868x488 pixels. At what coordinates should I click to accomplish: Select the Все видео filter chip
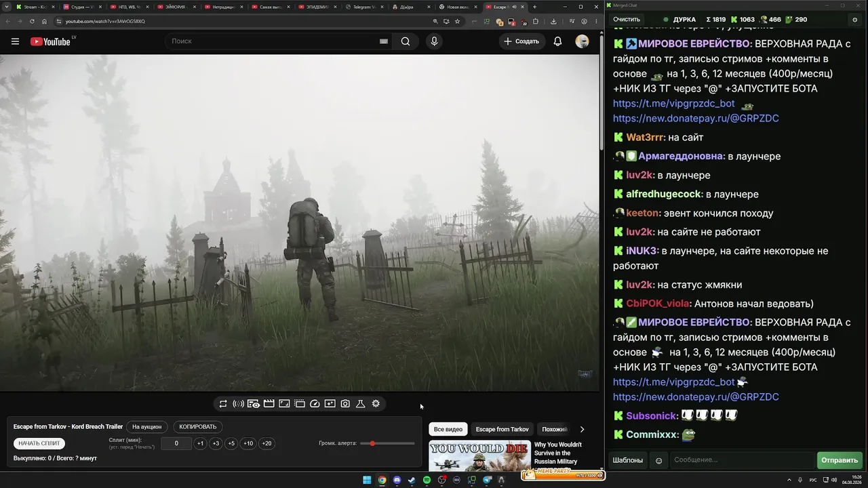coord(448,429)
